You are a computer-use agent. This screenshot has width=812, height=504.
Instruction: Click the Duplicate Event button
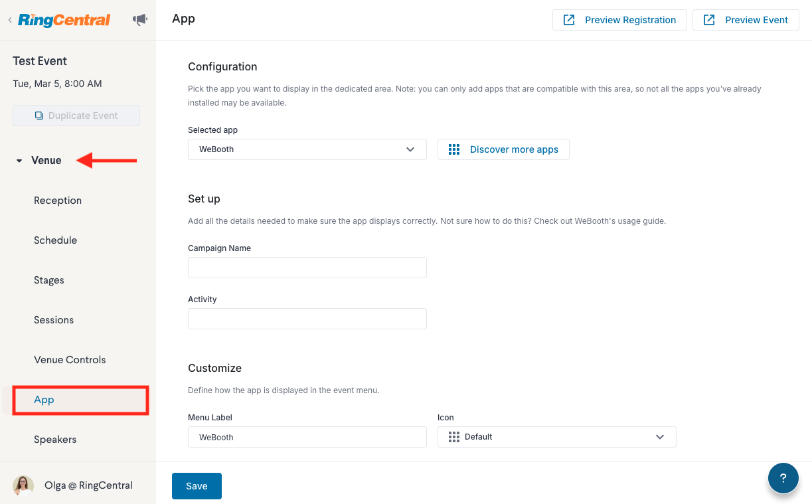pos(76,116)
